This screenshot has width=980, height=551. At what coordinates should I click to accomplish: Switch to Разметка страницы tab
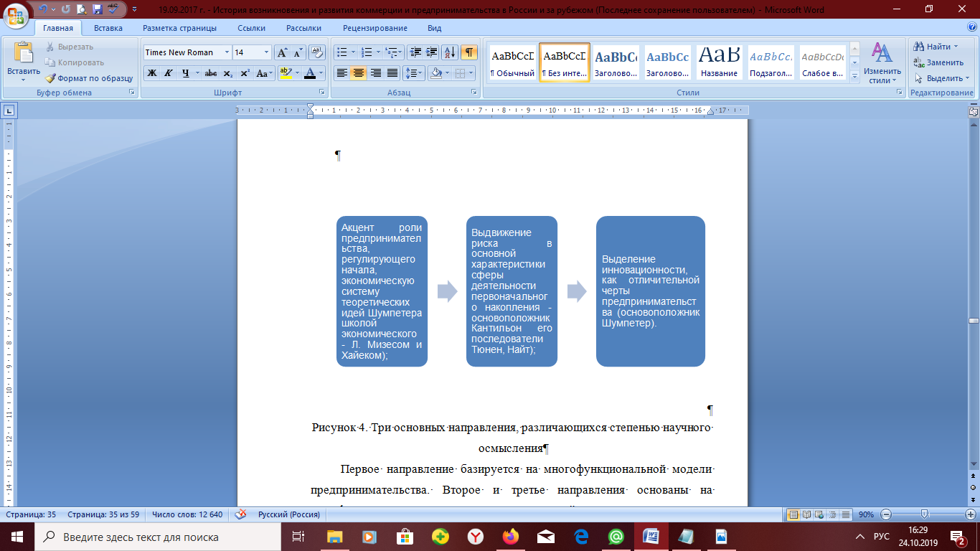click(179, 28)
